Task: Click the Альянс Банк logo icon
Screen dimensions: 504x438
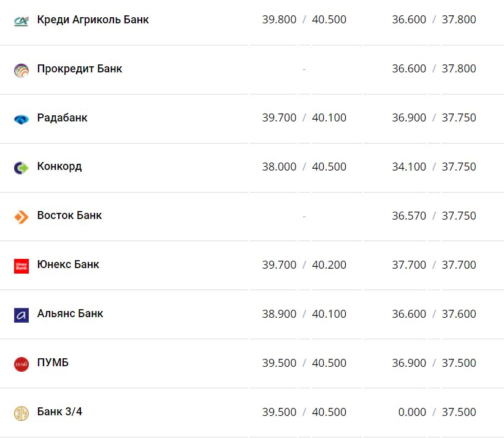Action: [x=21, y=315]
